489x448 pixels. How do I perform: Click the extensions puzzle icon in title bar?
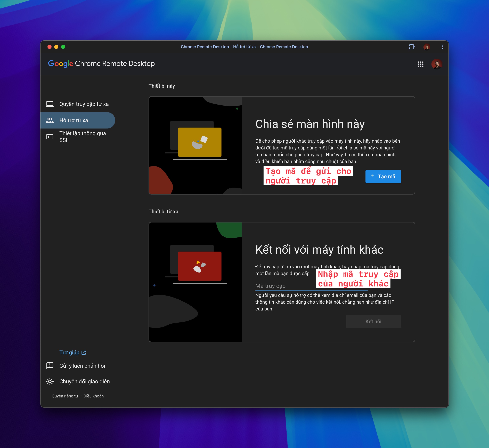pos(412,47)
